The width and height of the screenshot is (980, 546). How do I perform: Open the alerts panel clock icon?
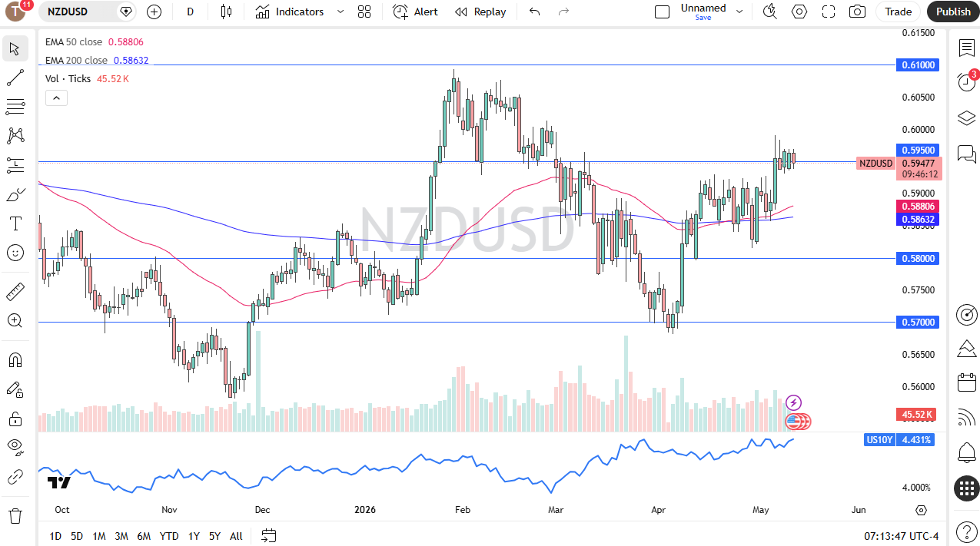click(966, 82)
